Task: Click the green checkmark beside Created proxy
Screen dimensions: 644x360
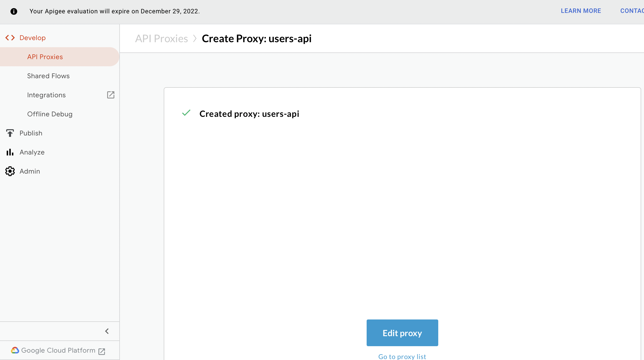Action: 186,113
